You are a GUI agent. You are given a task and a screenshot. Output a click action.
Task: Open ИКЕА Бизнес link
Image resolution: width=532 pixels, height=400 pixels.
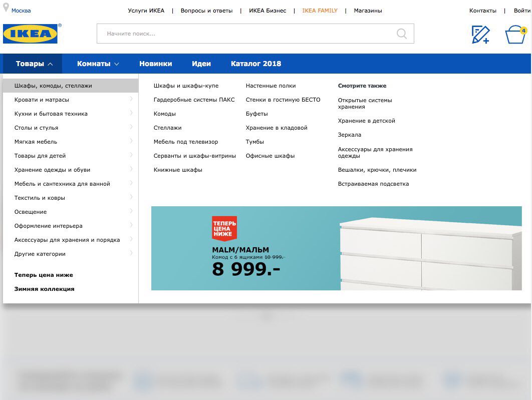[x=268, y=11]
